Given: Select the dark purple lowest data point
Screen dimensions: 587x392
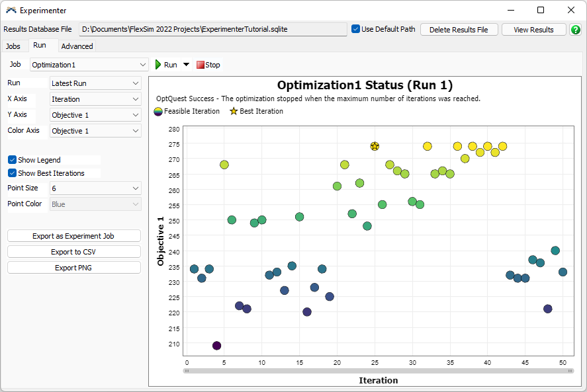Looking at the screenshot, I should click(216, 346).
